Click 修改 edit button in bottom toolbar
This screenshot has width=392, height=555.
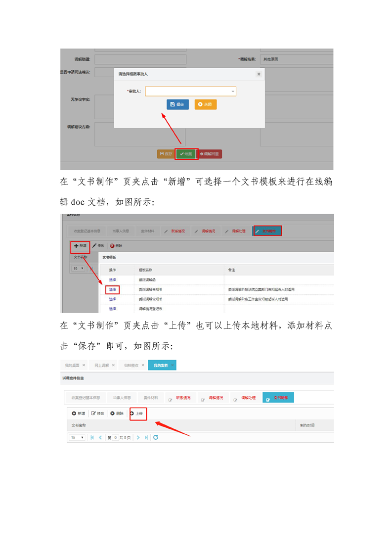click(x=98, y=414)
